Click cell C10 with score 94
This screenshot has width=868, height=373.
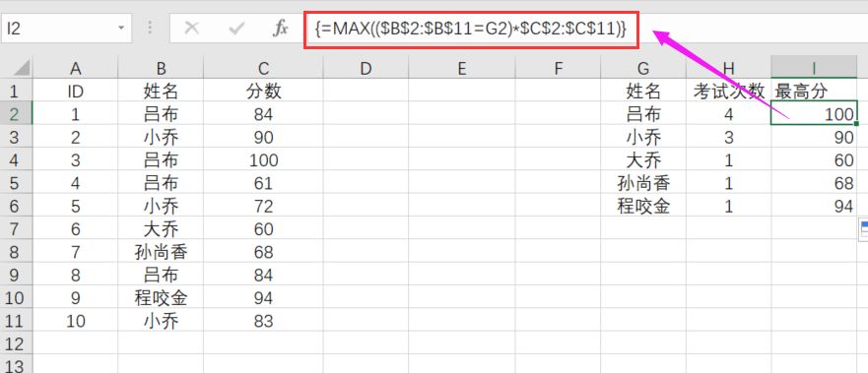pos(263,297)
